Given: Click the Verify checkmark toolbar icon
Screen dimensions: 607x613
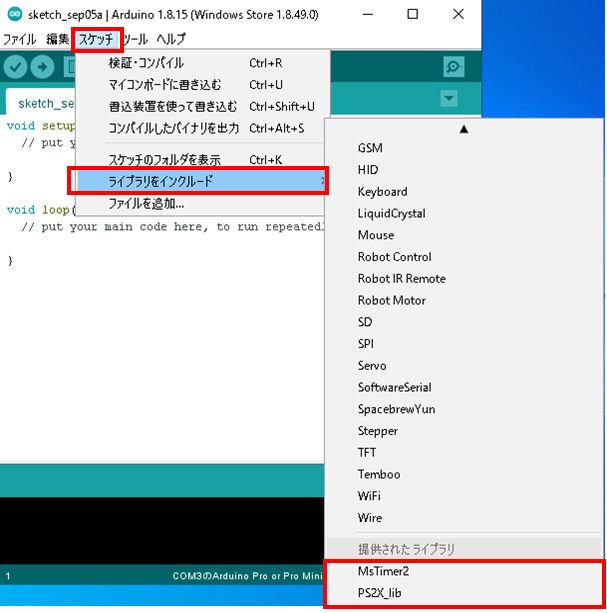Looking at the screenshot, I should (15, 67).
